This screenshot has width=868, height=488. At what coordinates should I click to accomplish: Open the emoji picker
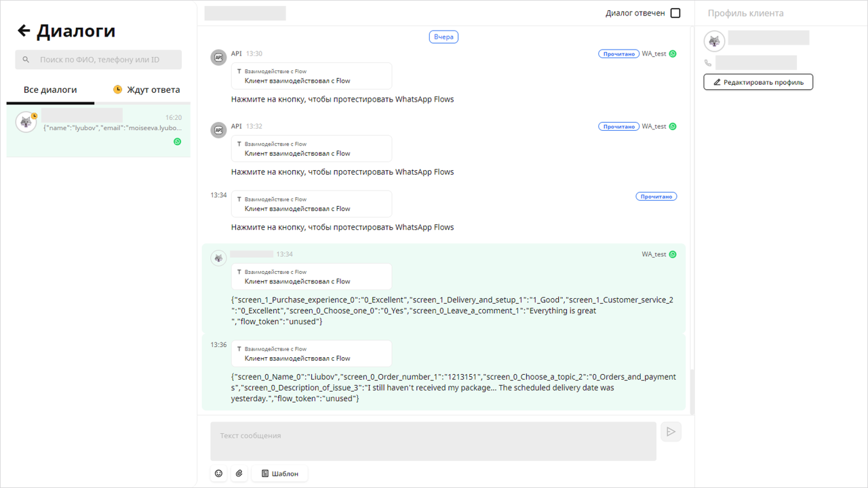218,473
